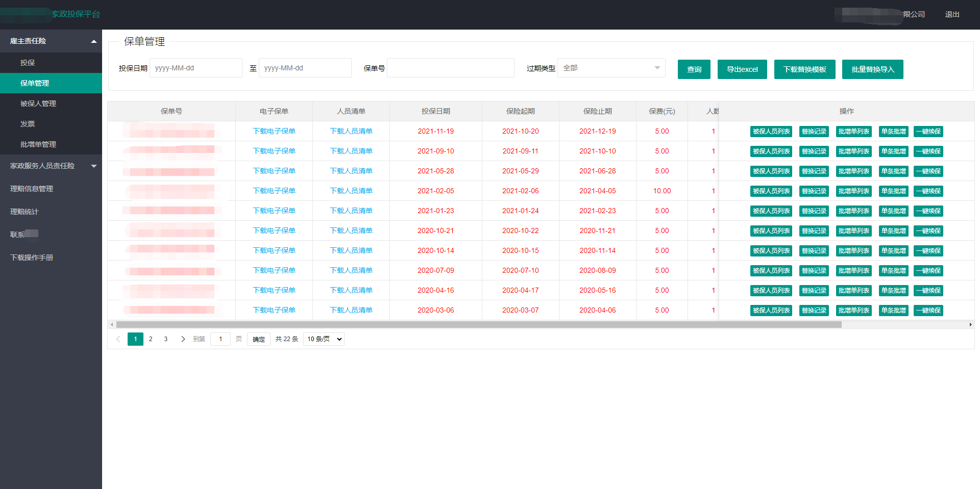Open 批增单列表 for the 2020-10-14 row
This screenshot has width=980, height=489.
coord(854,251)
